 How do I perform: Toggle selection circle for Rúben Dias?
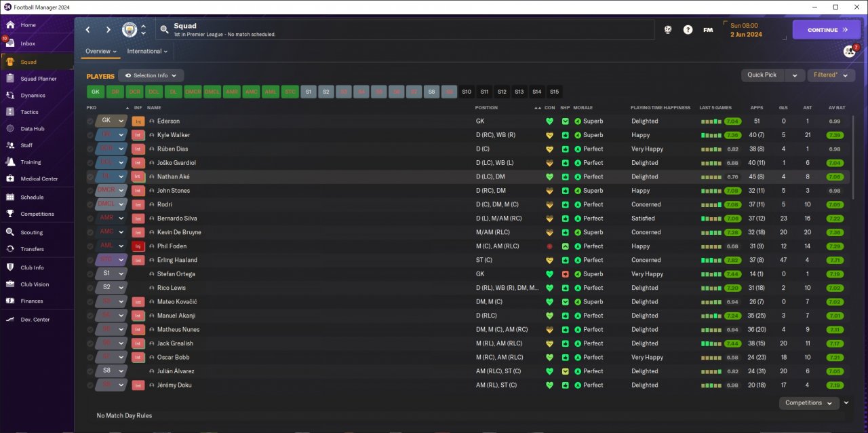90,149
